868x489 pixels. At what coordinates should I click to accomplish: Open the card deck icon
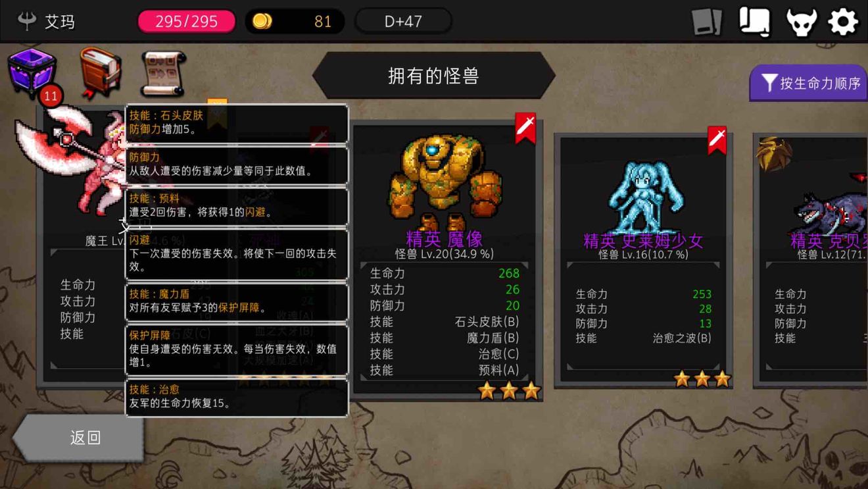[707, 22]
